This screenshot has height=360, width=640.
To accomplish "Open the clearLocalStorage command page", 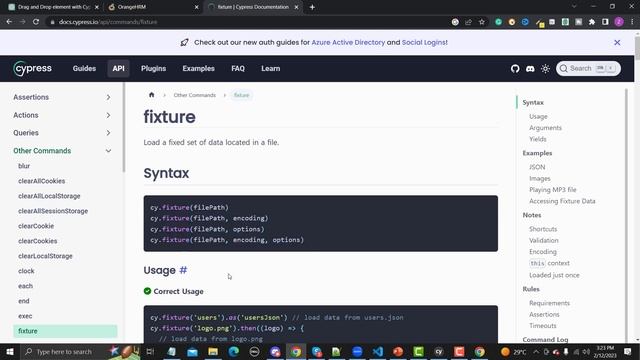I will coord(45,256).
